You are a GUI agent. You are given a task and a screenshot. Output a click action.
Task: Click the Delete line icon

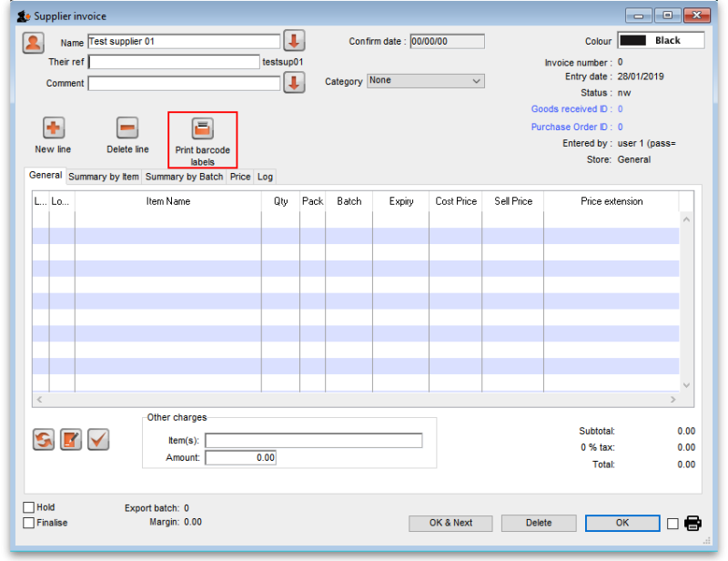(x=126, y=128)
